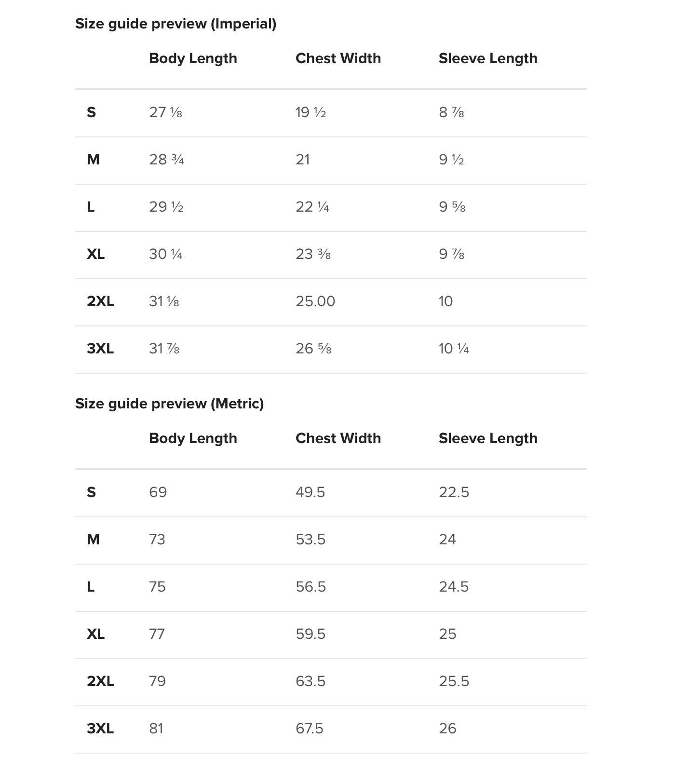
Task: Click the 25.5 sleeve length value
Action: [454, 681]
